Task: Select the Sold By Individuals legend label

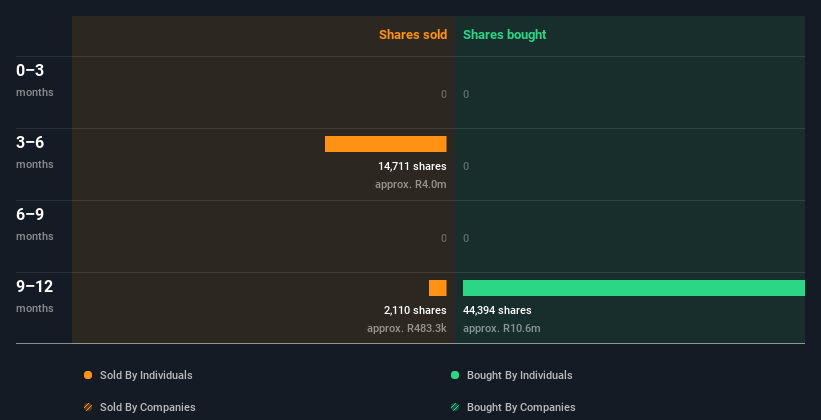Action: pyautogui.click(x=146, y=375)
